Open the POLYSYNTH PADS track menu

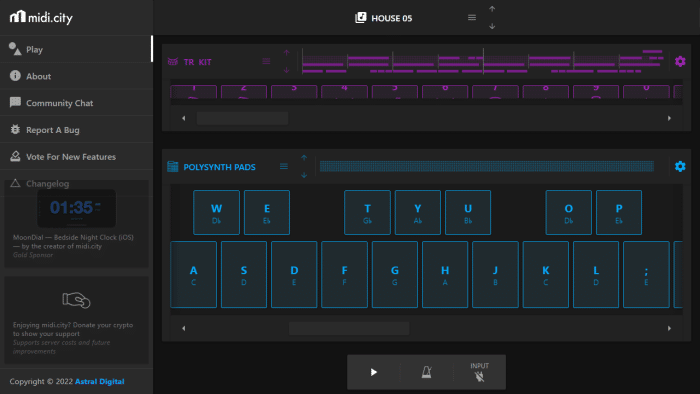pyautogui.click(x=283, y=166)
